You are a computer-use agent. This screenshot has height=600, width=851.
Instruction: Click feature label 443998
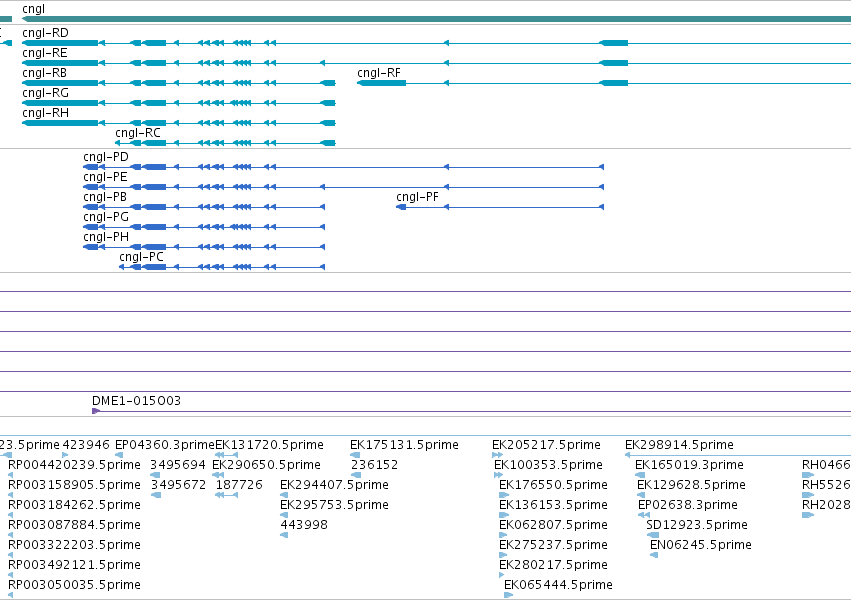[x=304, y=526]
